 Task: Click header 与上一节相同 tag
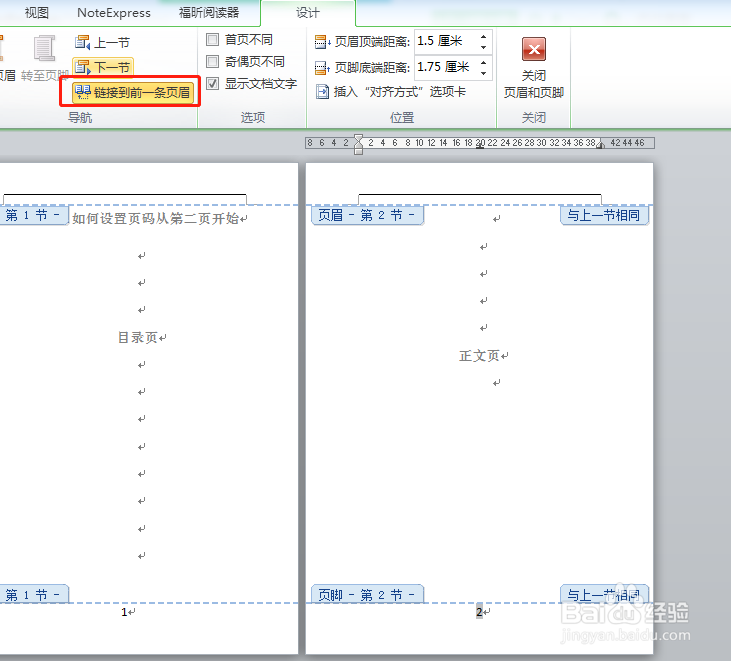pos(604,215)
